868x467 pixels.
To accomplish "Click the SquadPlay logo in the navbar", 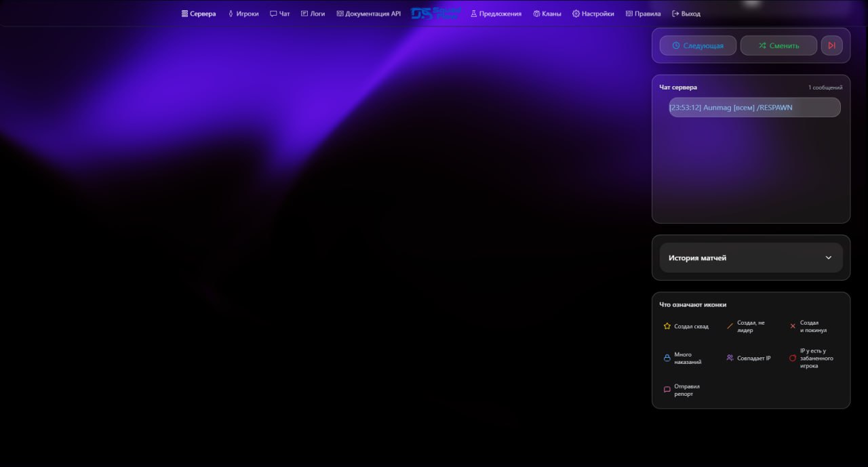I will (x=436, y=12).
